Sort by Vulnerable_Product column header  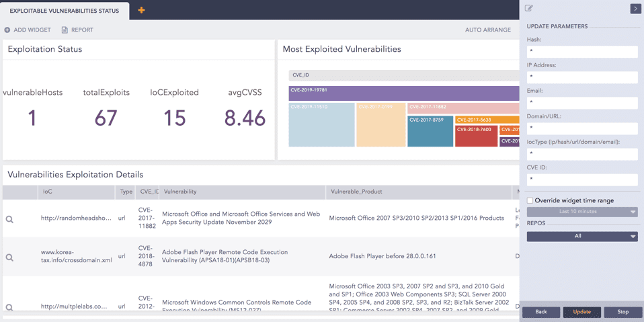point(419,192)
